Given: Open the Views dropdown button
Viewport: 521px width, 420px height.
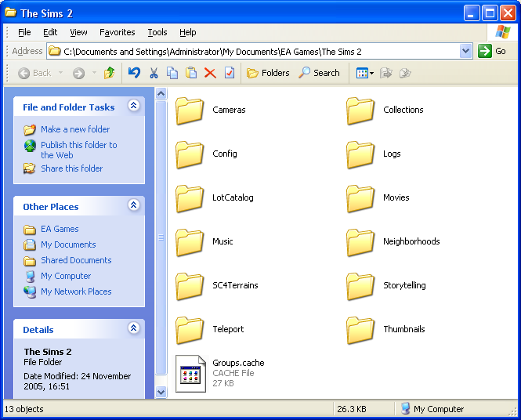Looking at the screenshot, I should [x=364, y=73].
